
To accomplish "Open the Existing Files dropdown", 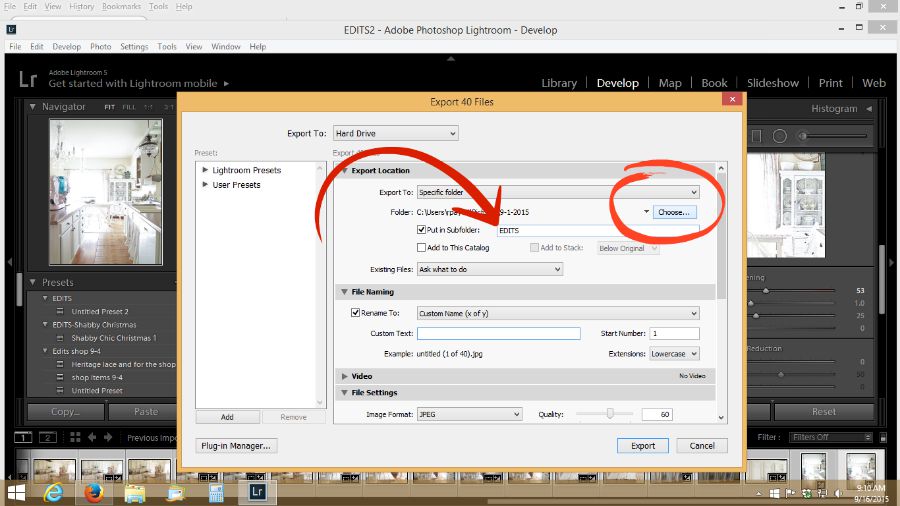I will (490, 269).
